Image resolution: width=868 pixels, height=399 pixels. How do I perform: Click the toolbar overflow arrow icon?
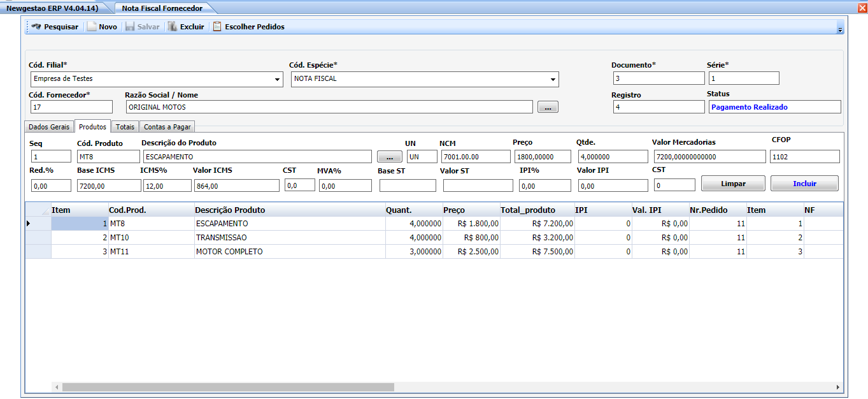tap(839, 30)
